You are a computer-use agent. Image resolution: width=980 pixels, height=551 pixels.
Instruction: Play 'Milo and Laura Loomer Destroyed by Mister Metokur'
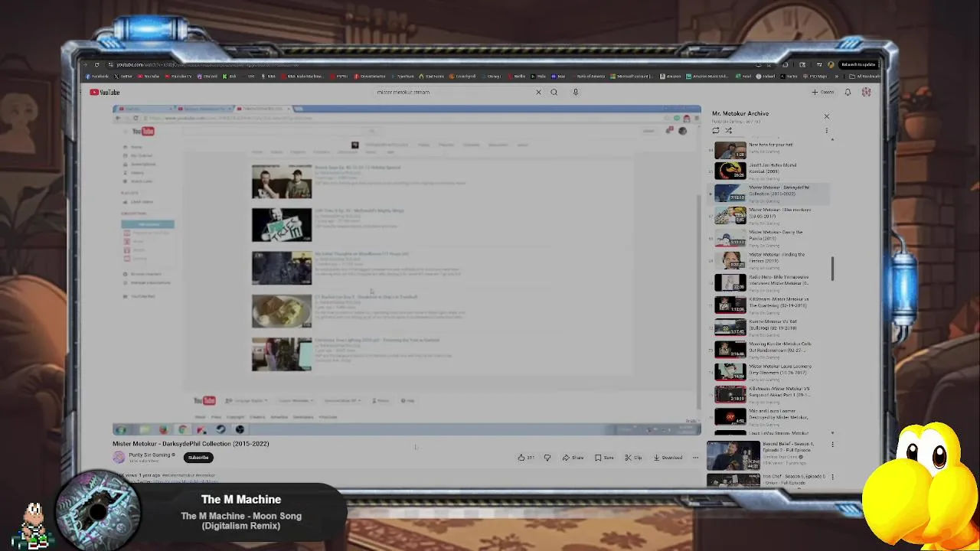[x=768, y=416]
